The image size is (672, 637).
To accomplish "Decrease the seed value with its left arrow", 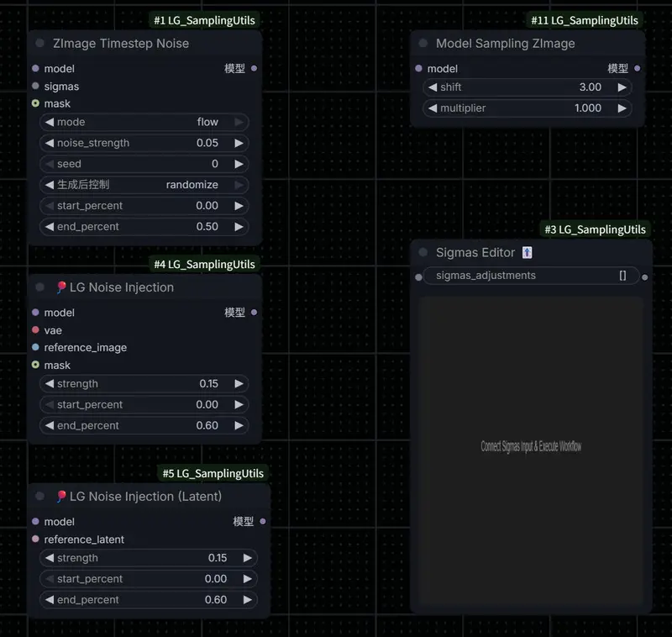I will [x=48, y=163].
